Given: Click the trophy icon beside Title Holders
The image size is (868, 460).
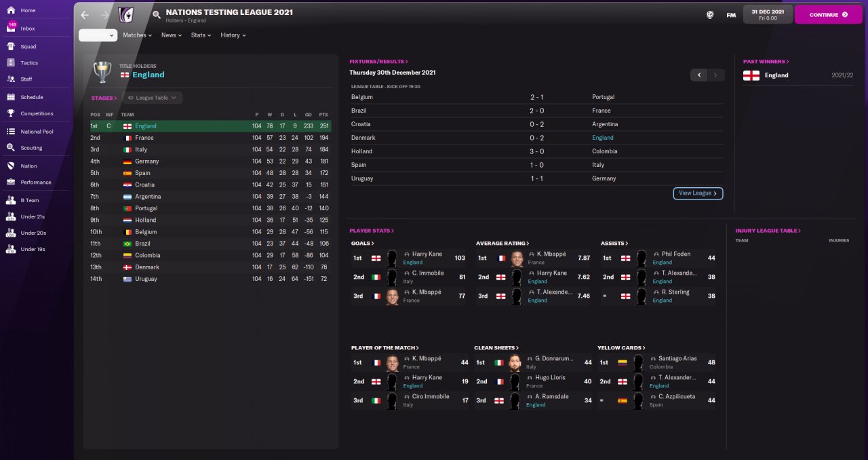Looking at the screenshot, I should (102, 71).
